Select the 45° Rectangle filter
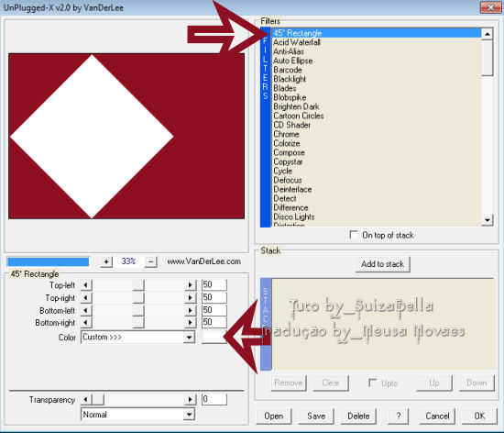504x433 pixels. click(x=377, y=33)
